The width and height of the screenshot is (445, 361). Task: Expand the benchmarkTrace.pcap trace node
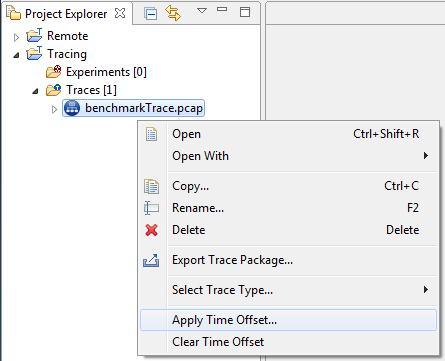point(55,109)
